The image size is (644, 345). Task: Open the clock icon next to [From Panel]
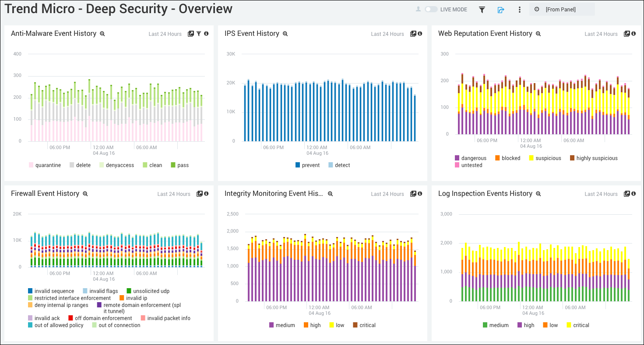coord(537,9)
